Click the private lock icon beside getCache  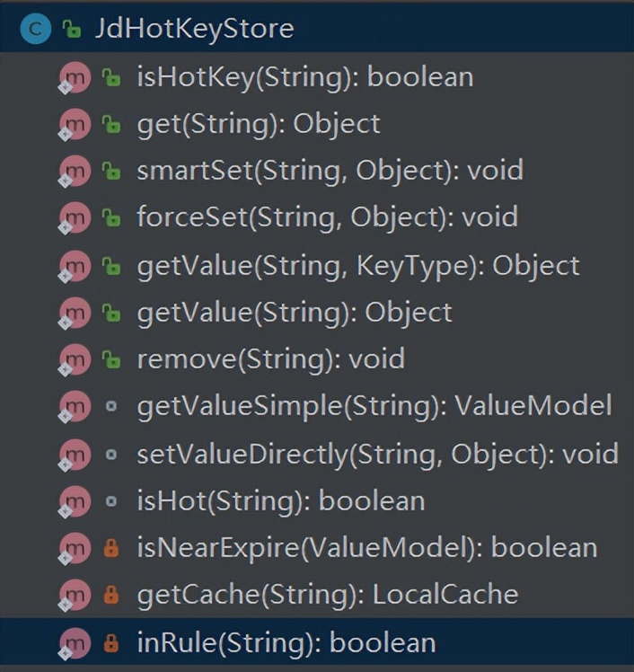(x=110, y=596)
